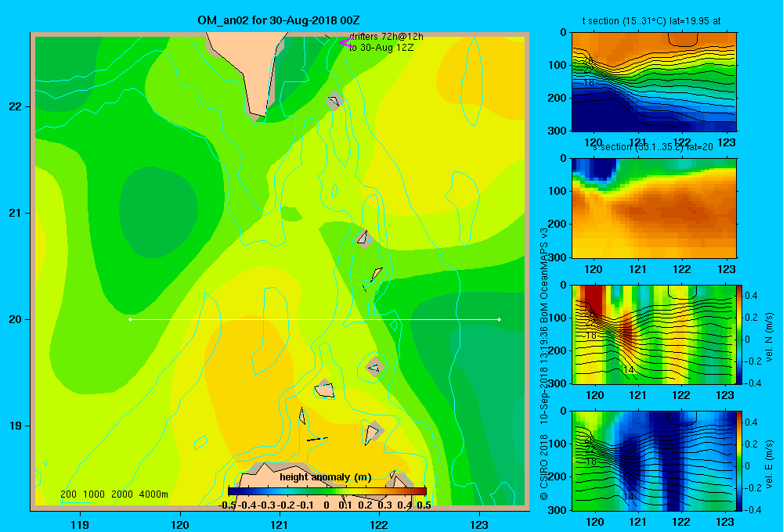Select the magenta drifter track marker
Image resolution: width=783 pixels, height=532 pixels.
click(x=346, y=43)
